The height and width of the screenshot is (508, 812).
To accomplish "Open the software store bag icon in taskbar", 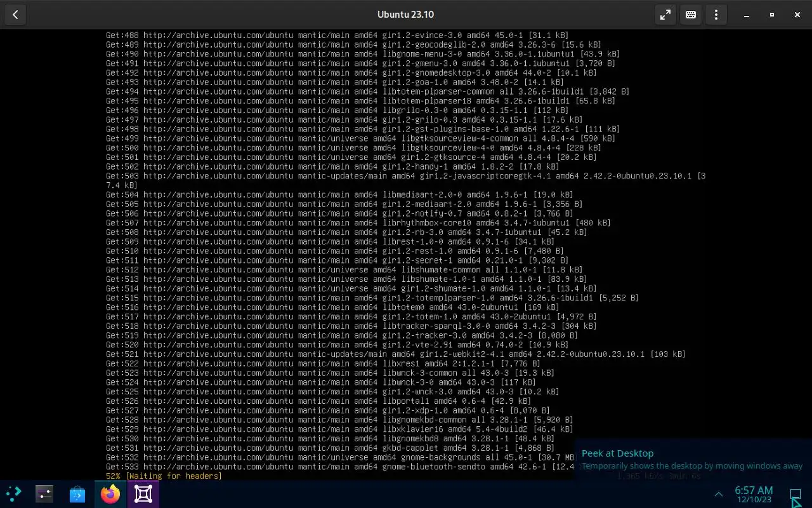I will (77, 493).
